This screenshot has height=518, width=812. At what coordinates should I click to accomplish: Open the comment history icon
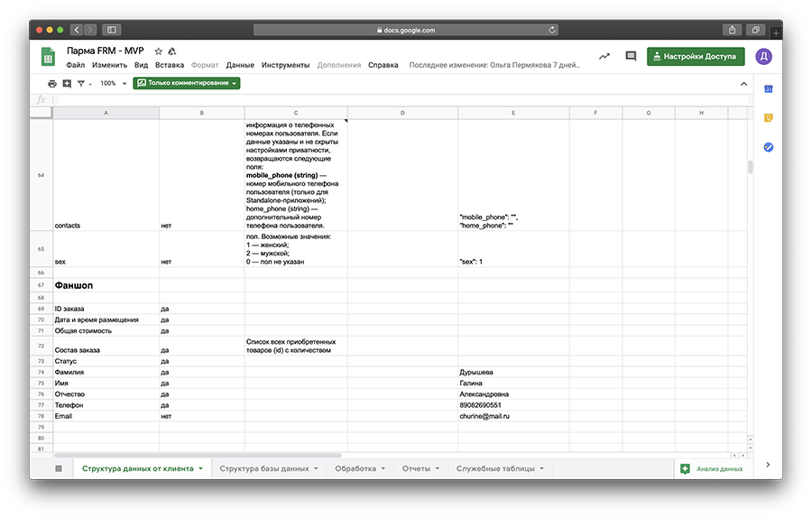631,57
